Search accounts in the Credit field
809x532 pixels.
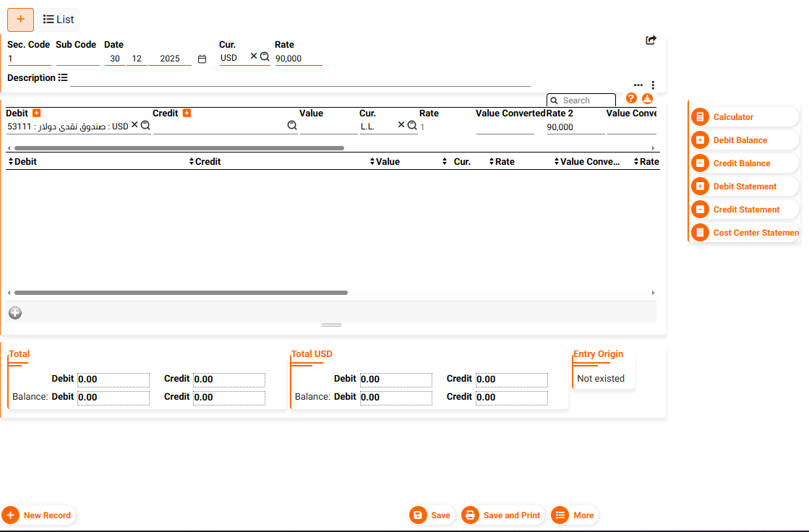pos(292,125)
